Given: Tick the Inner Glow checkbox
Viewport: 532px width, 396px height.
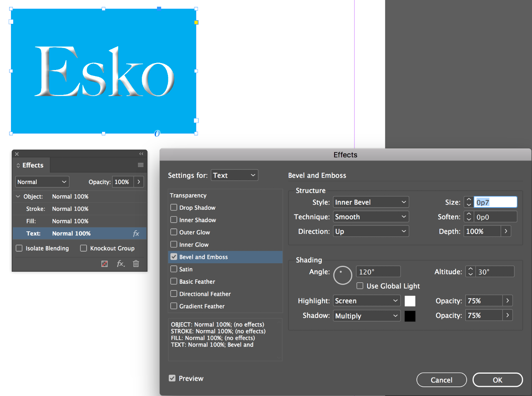Looking at the screenshot, I should click(x=174, y=245).
